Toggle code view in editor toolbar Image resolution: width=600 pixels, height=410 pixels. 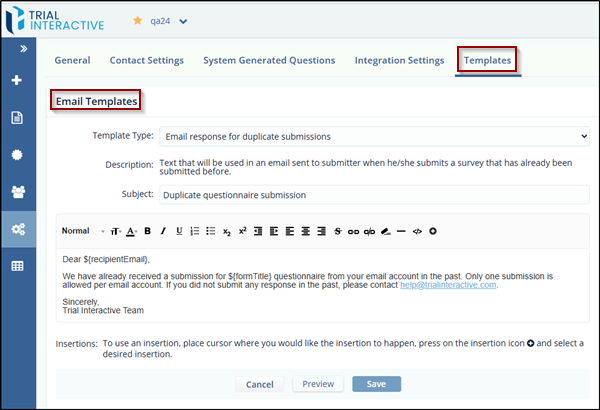[417, 231]
